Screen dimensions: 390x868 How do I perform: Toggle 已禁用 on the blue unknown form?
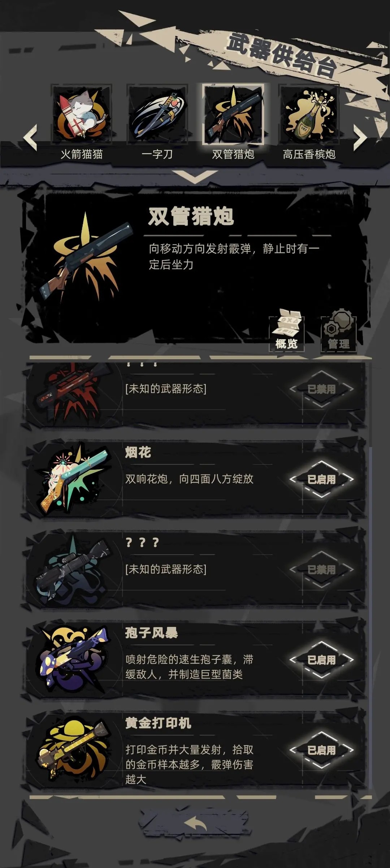(321, 570)
